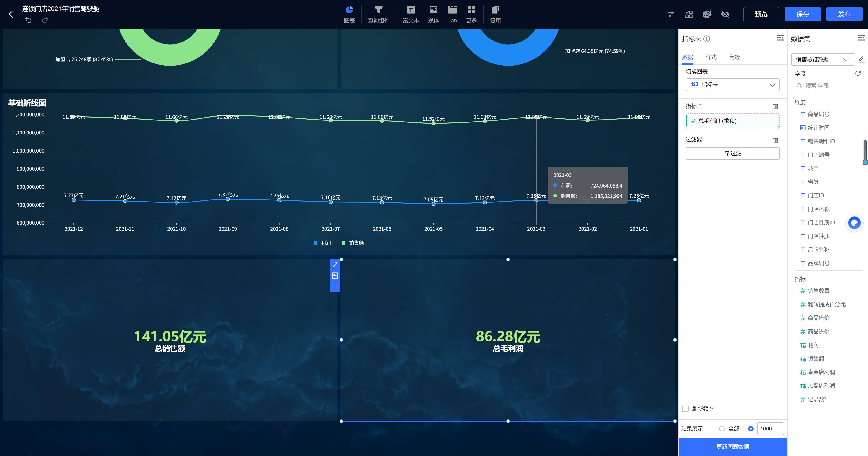Click the back arrow icon
The image size is (868, 456).
(x=11, y=14)
